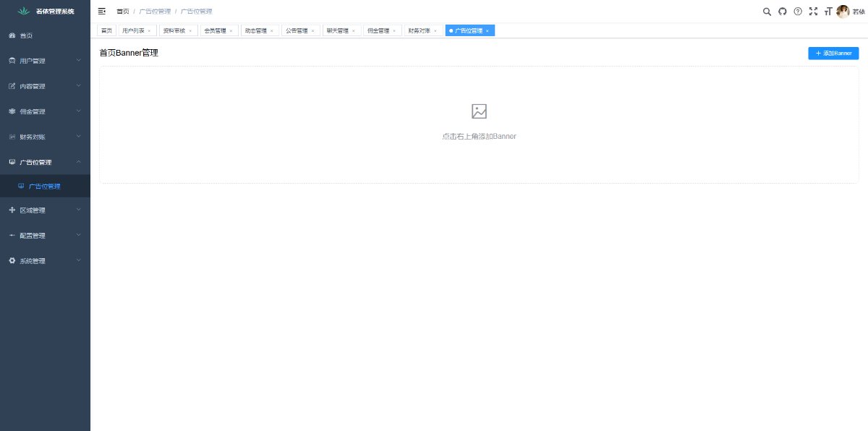Image resolution: width=868 pixels, height=431 pixels.
Task: Open the help question-mark icon
Action: (x=798, y=12)
